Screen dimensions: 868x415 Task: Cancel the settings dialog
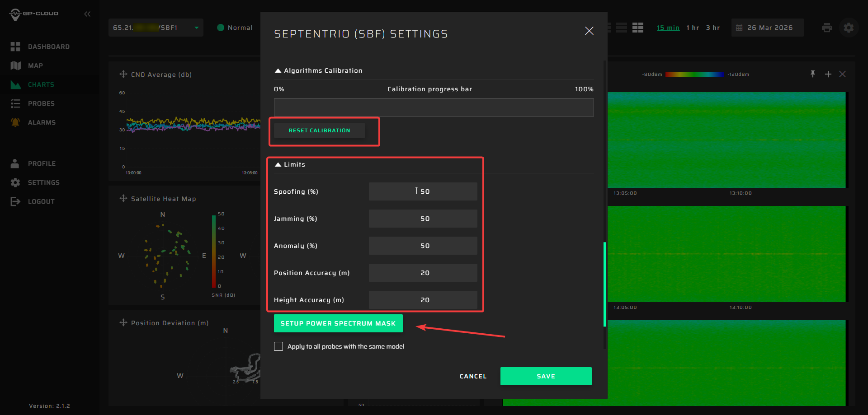pyautogui.click(x=473, y=376)
